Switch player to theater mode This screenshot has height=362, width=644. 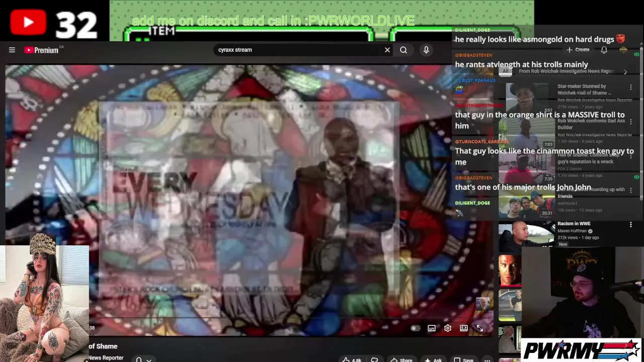click(464, 328)
